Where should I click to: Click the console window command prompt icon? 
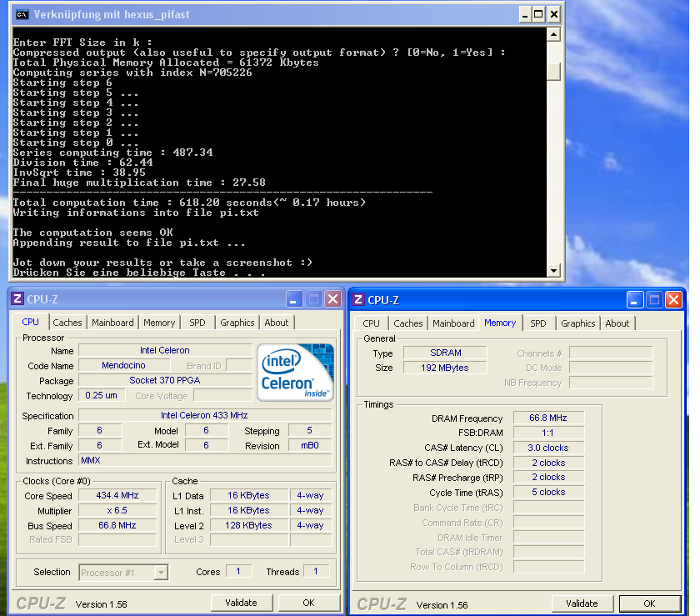(x=22, y=15)
